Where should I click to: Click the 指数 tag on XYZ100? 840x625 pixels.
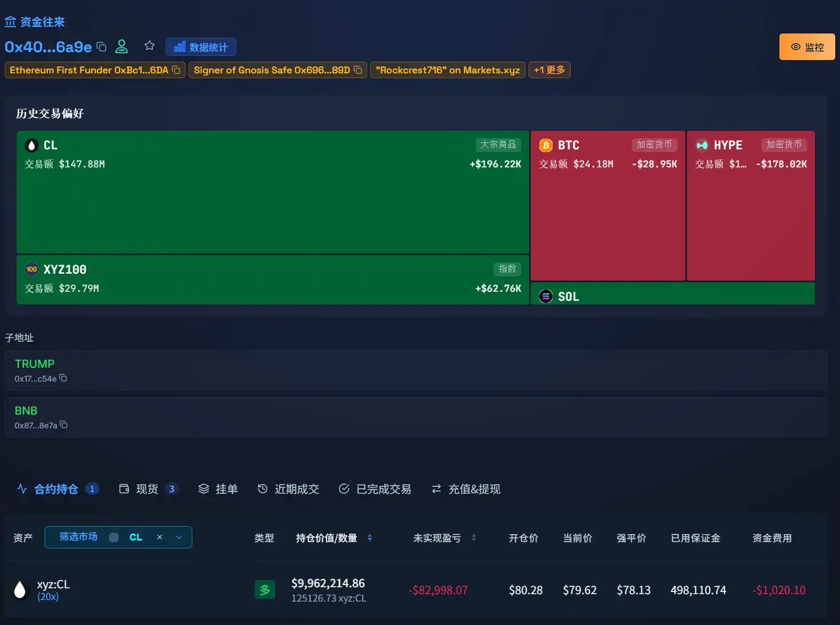coord(507,269)
